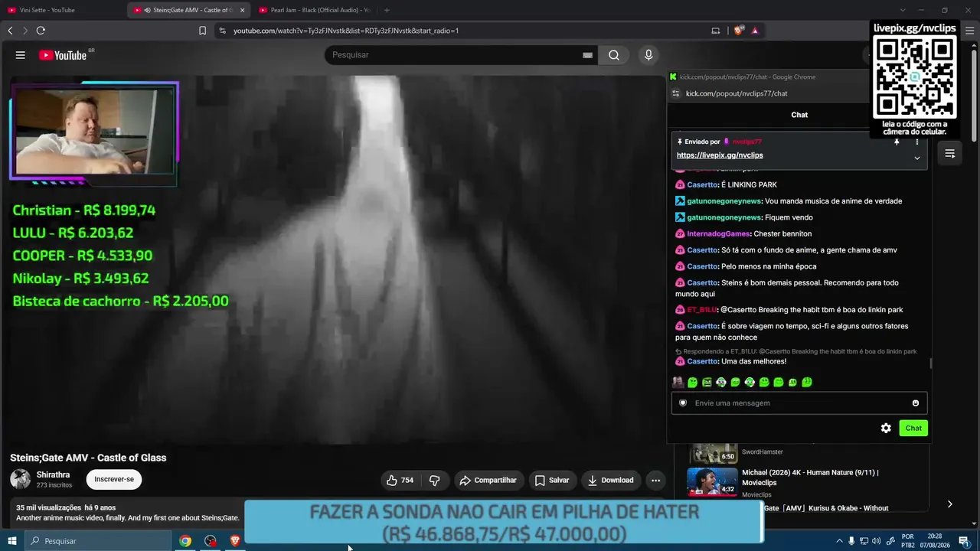
Task: Click the video description text
Action: [128, 518]
